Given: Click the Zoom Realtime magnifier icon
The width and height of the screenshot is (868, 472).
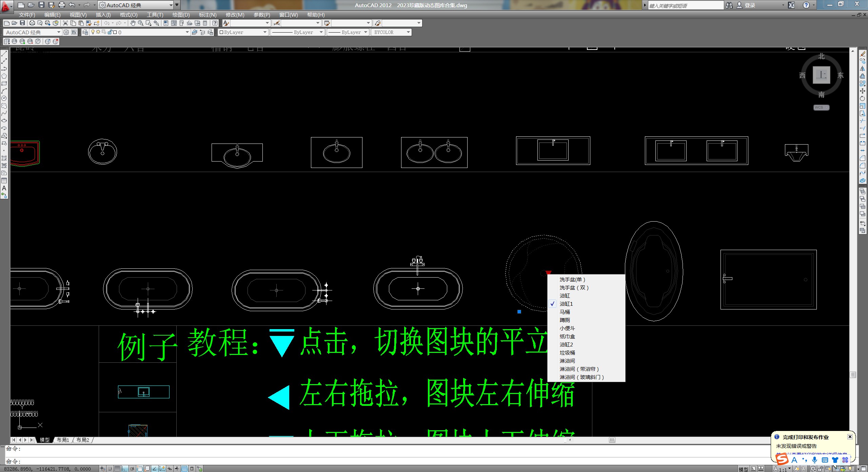Looking at the screenshot, I should [140, 23].
